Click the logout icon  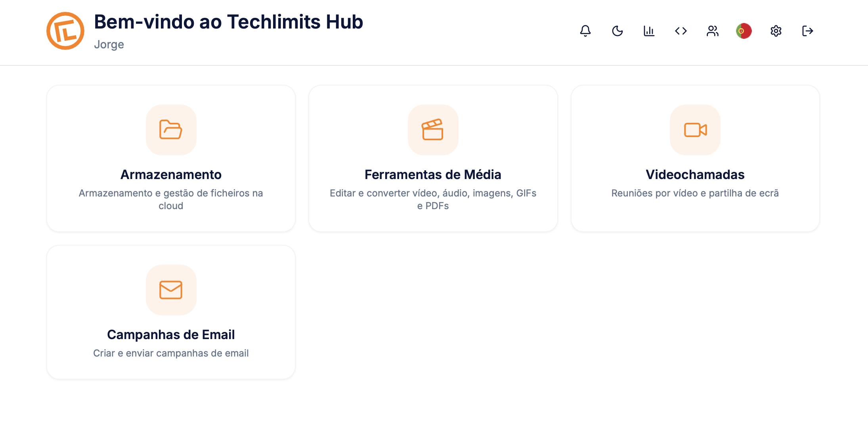[807, 31]
